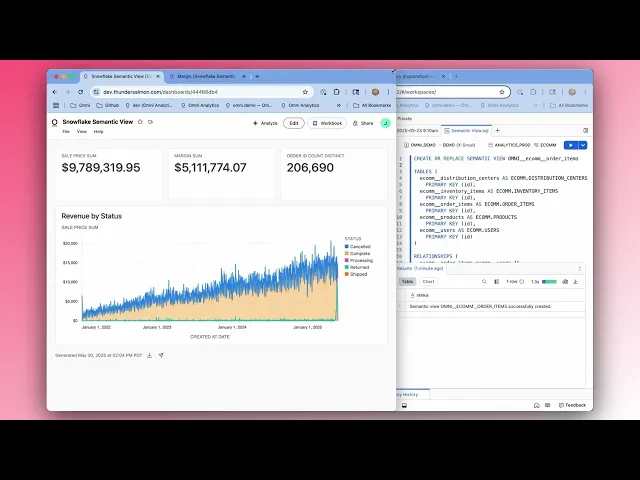Screen dimensions: 640x480
Task: Open the Help menu in Omni
Action: tap(98, 132)
